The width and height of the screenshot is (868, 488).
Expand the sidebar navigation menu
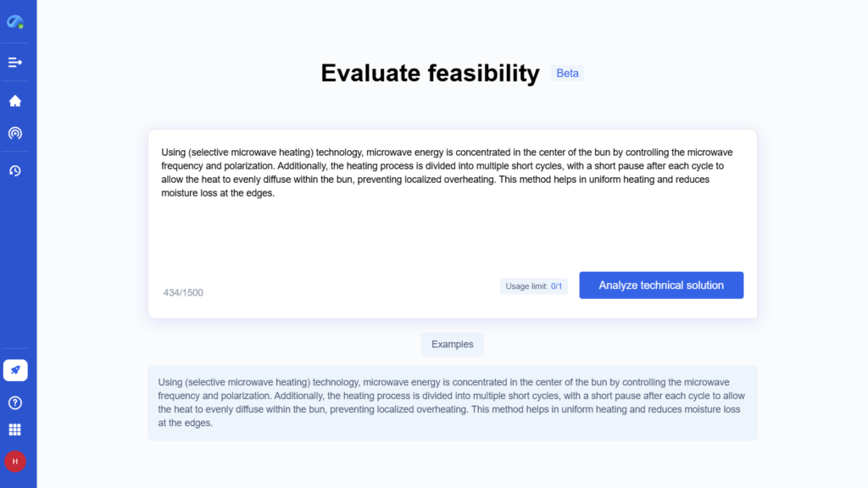[x=15, y=62]
